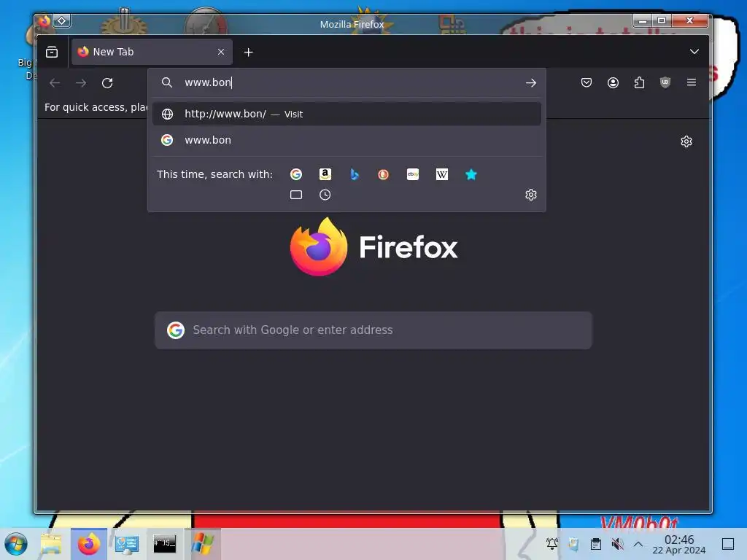This screenshot has height=560, width=747.
Task: Personalize new tab with the gear icon
Action: (686, 141)
